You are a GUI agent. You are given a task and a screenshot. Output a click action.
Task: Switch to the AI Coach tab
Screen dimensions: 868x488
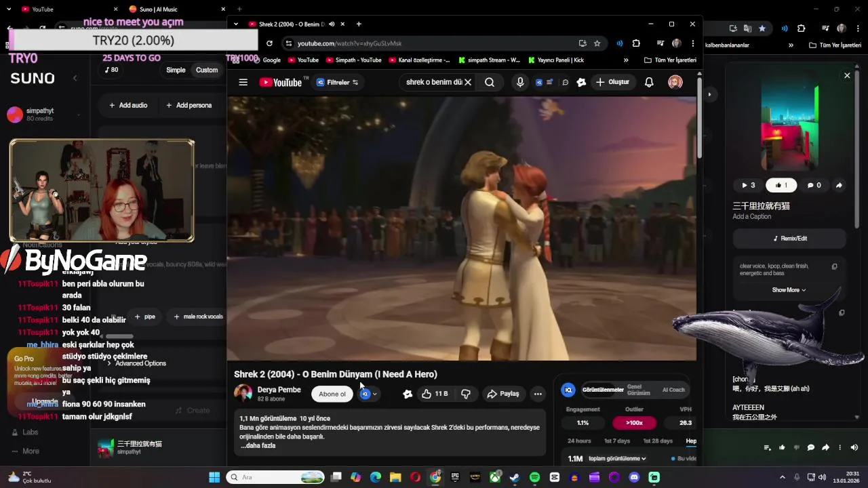click(x=673, y=390)
